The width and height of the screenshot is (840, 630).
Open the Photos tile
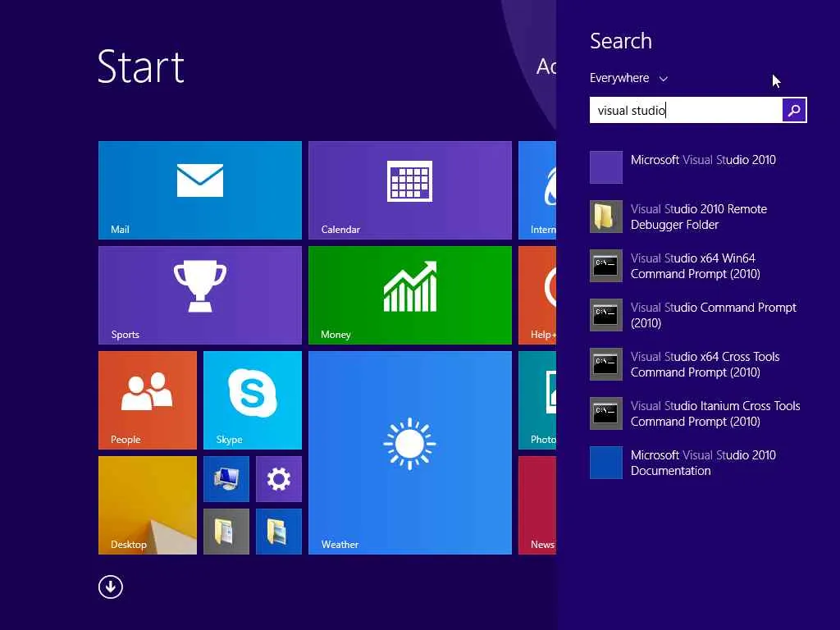537,400
